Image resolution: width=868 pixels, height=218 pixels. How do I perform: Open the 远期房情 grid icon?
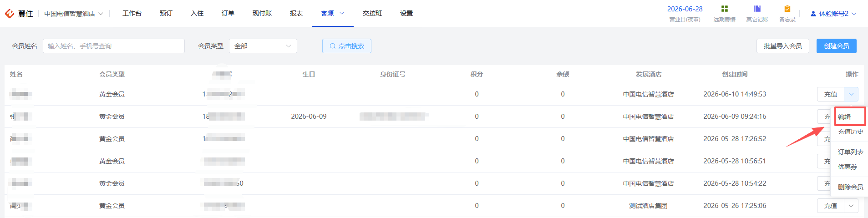click(x=725, y=9)
